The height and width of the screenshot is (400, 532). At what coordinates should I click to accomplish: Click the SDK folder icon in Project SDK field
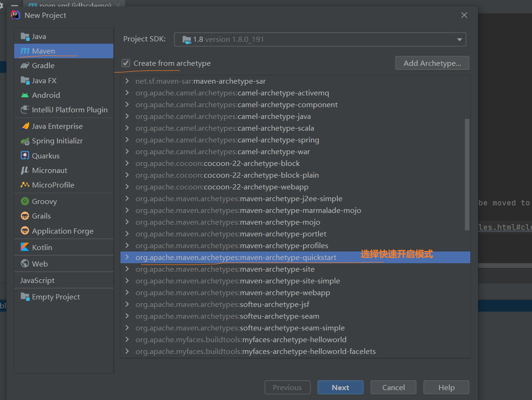(187, 39)
